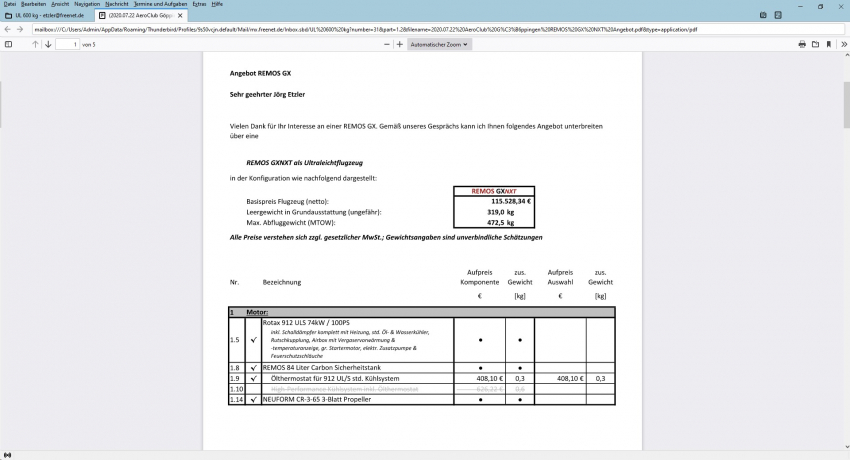Close the AeroClub PDF tab
The width and height of the screenshot is (850, 460).
click(x=180, y=16)
